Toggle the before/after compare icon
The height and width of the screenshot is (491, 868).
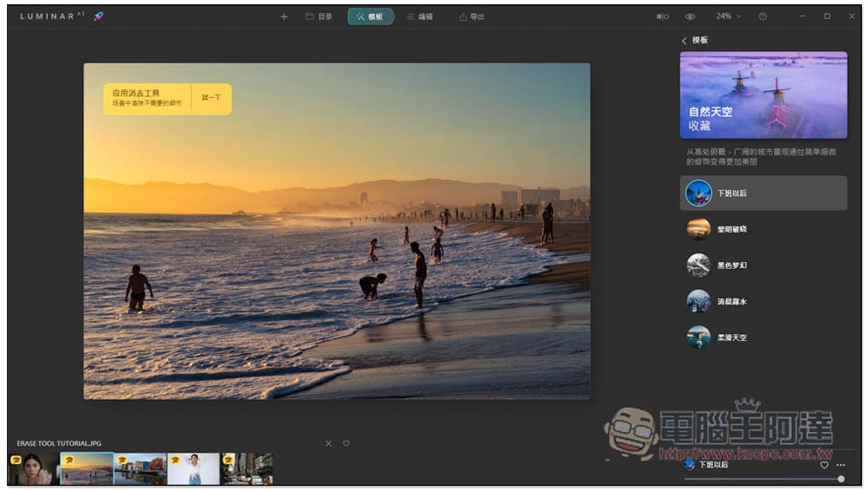(662, 16)
